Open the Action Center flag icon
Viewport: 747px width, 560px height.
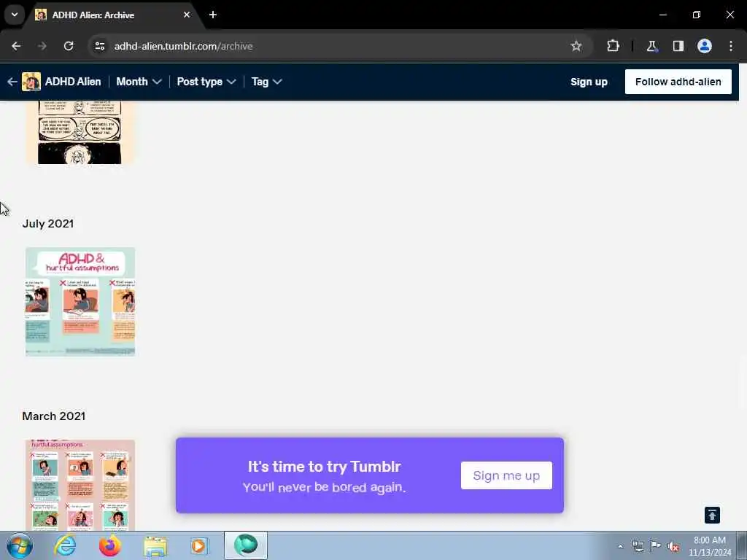pos(656,546)
